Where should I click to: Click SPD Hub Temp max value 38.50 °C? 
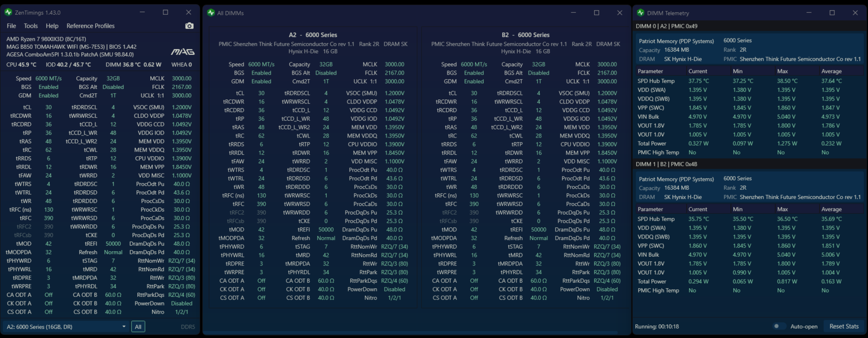pyautogui.click(x=787, y=81)
